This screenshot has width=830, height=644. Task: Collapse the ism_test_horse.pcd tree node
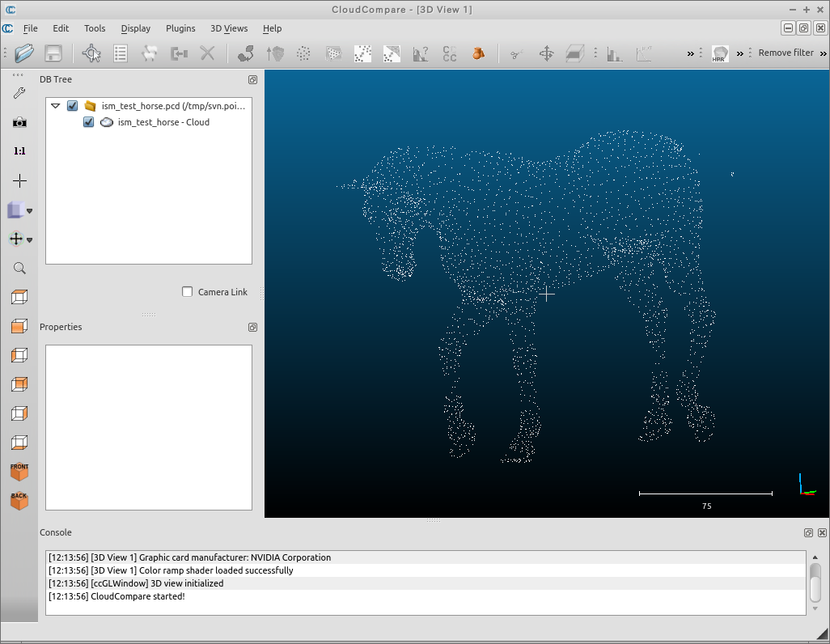(x=56, y=106)
